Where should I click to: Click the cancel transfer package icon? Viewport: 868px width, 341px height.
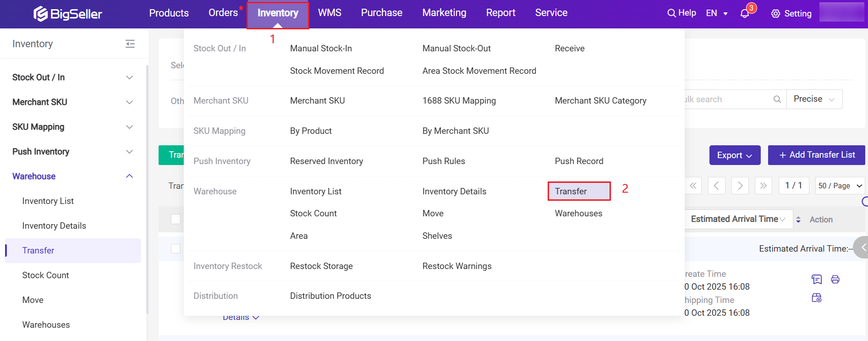[816, 298]
